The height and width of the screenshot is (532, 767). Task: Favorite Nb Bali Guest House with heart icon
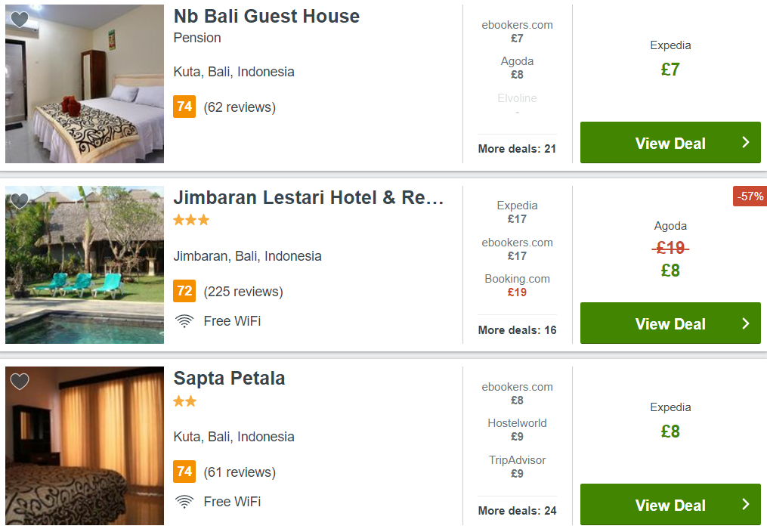tap(20, 20)
